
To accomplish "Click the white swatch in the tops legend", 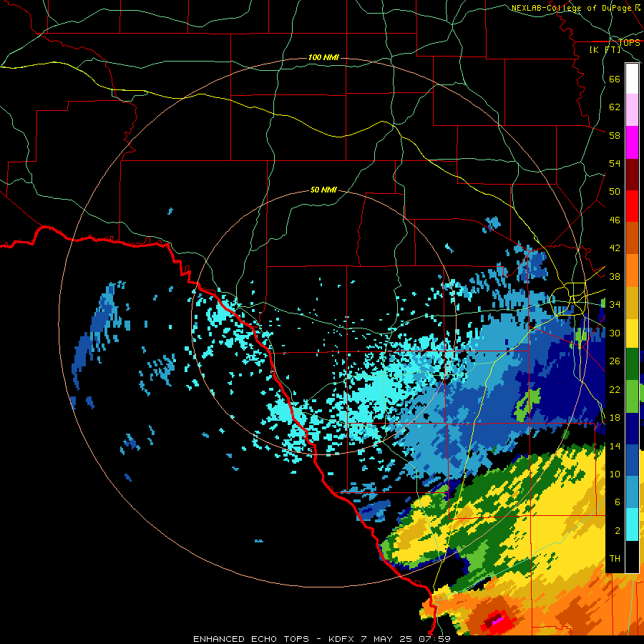I will [x=632, y=79].
